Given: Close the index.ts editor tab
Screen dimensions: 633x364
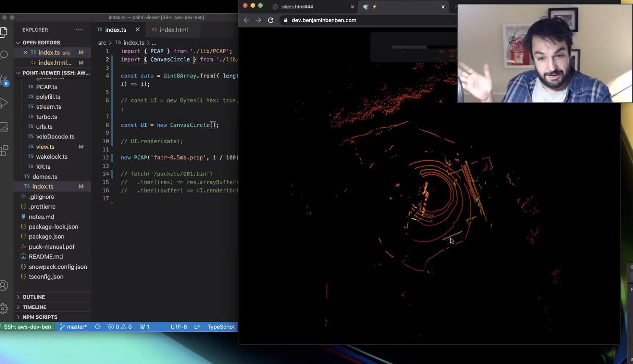Looking at the screenshot, I should (x=138, y=29).
